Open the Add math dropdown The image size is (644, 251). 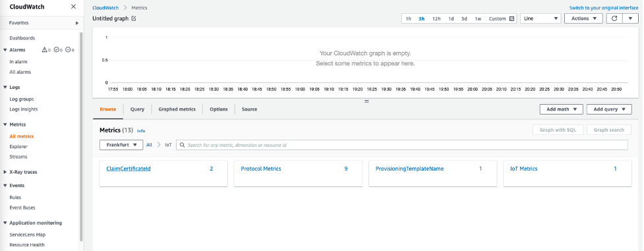pos(562,109)
